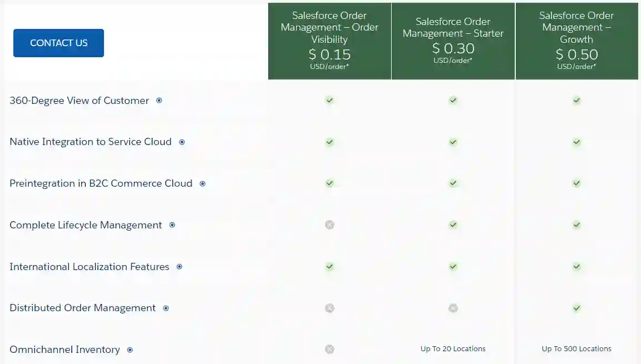Click Order Visibility checkmark for 360-Degree View
This screenshot has height=364, width=641.
[x=329, y=101]
